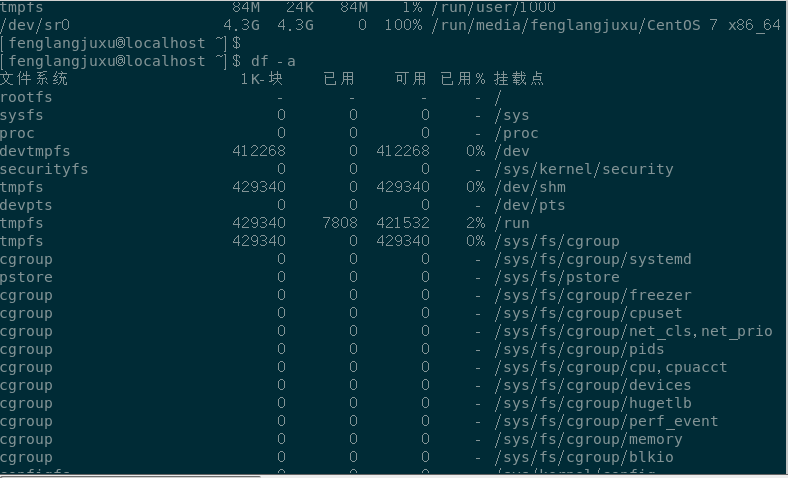Click the /sys/fs/cgroup/net_cls,net_prio path

(633, 331)
